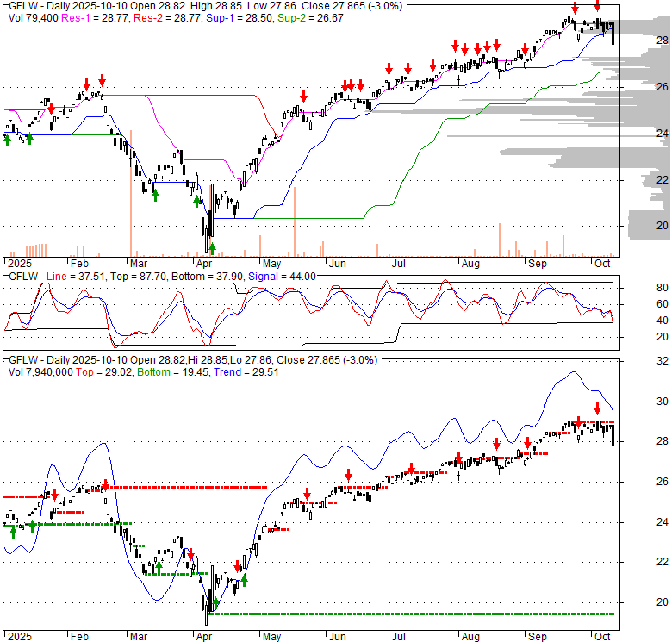
Task: Click the 80 level on the oscillator axis
Action: [x=639, y=288]
